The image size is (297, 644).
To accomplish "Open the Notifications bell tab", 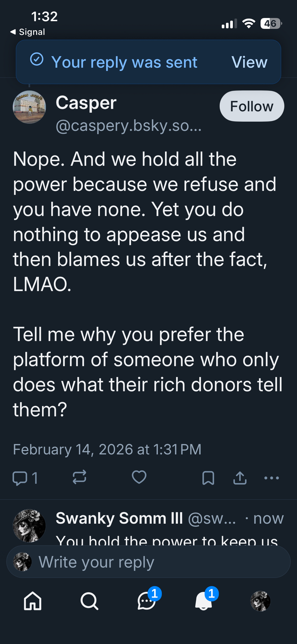I will coord(203,601).
